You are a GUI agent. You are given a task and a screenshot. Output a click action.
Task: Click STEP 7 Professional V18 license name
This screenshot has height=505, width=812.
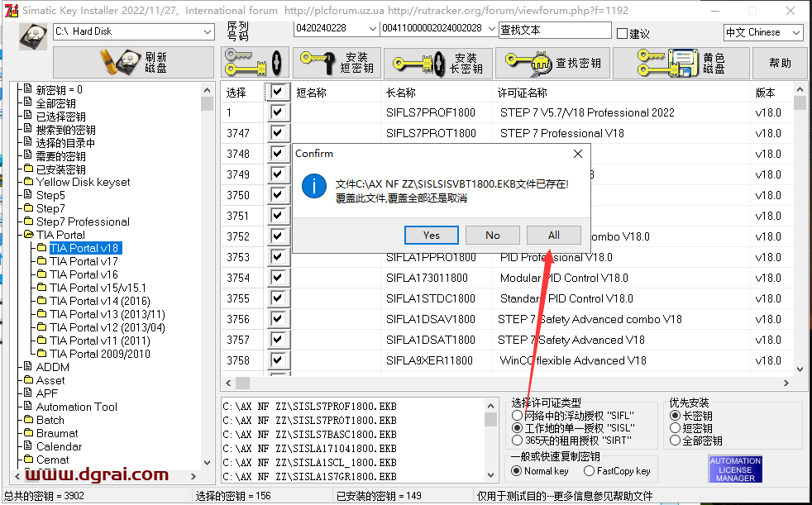click(x=562, y=133)
